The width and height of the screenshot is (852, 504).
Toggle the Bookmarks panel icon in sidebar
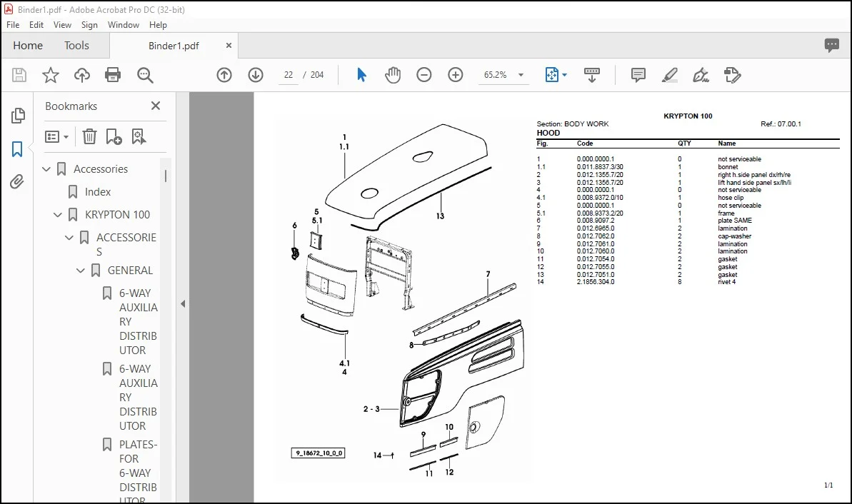[17, 148]
